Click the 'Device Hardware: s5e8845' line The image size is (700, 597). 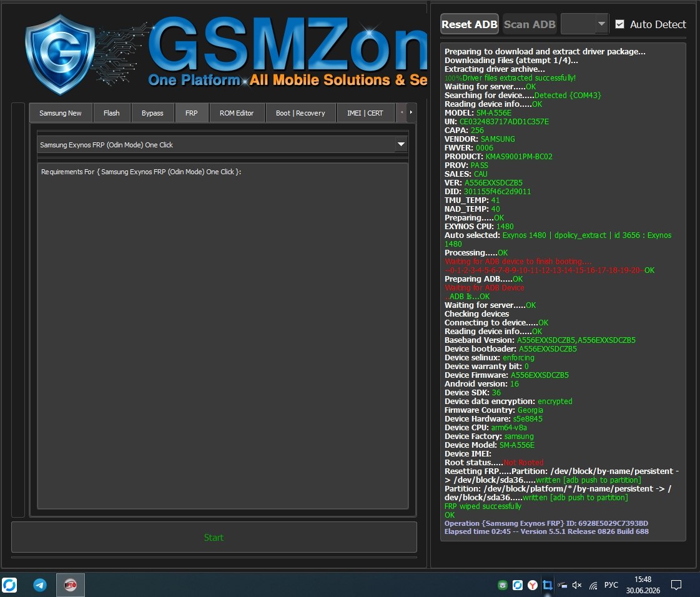click(493, 419)
